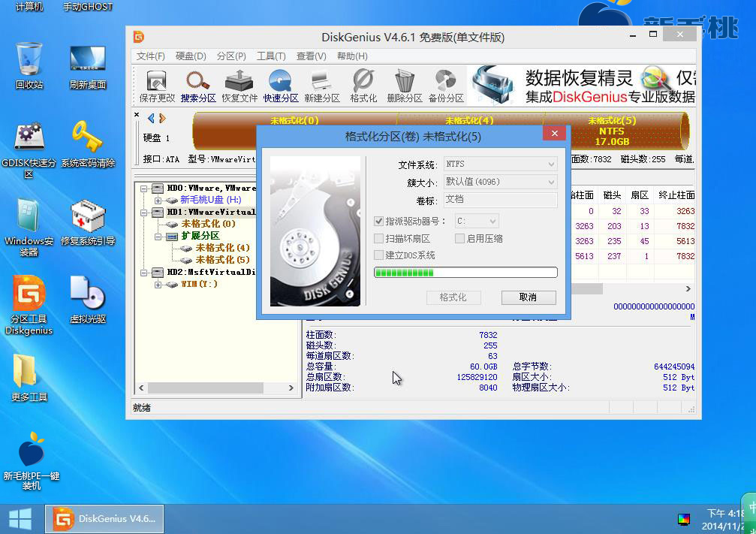Expand the WIM (Y:) tree node
The width and height of the screenshot is (756, 534).
click(158, 285)
